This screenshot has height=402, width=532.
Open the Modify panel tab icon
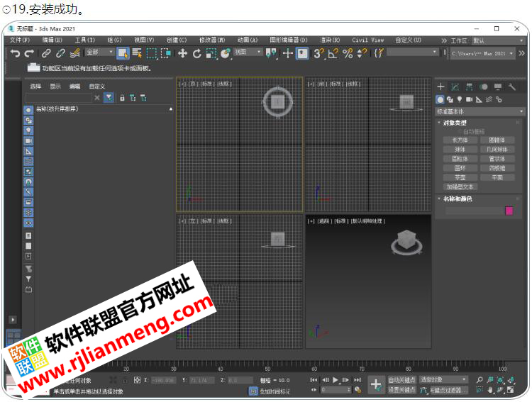tap(455, 87)
